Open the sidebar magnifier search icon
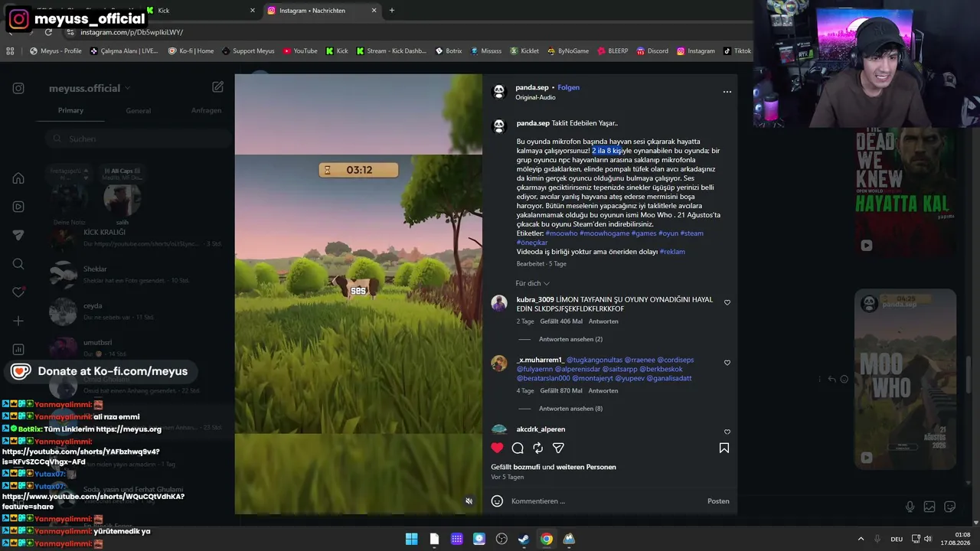 [x=18, y=264]
